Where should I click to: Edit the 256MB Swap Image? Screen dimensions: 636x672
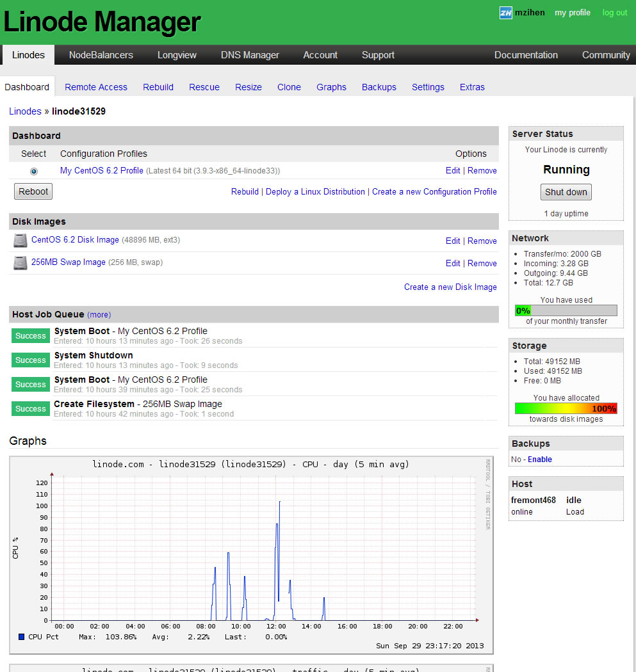(453, 263)
